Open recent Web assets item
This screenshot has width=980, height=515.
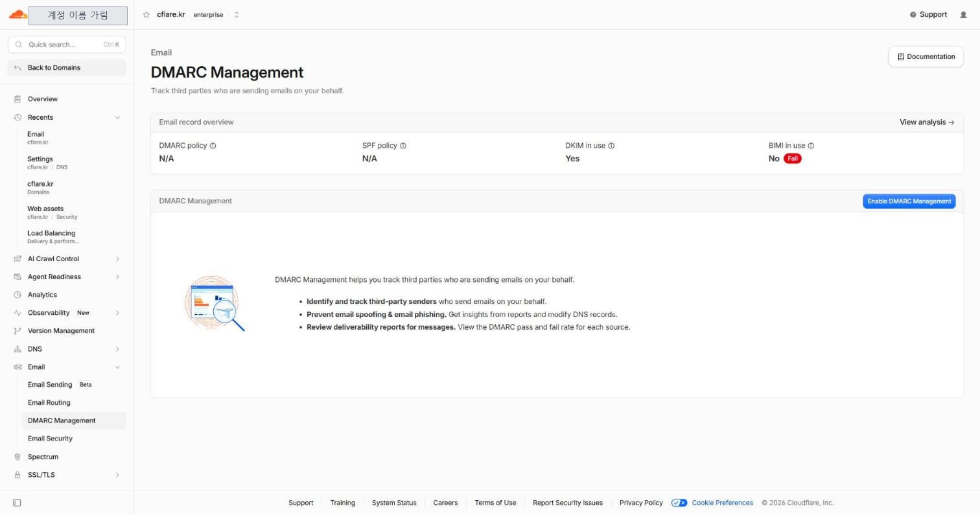pos(74,212)
